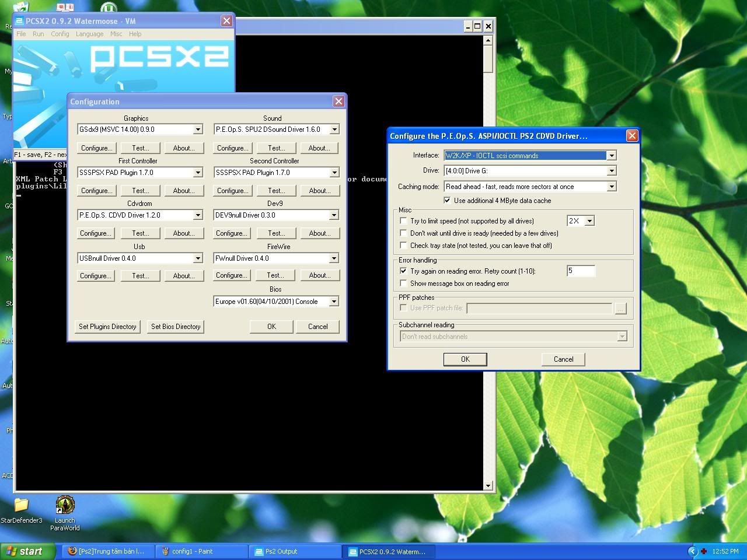
Task: Click About under Sound plugin
Action: point(319,148)
